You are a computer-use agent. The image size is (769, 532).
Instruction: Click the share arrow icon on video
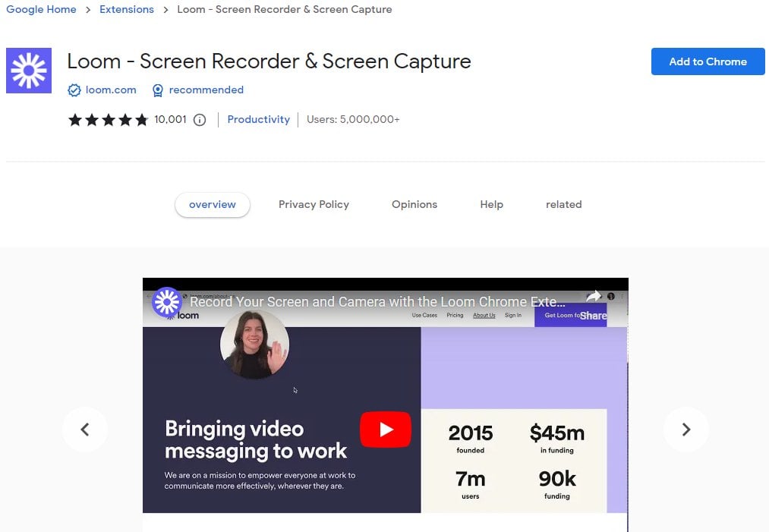click(594, 296)
